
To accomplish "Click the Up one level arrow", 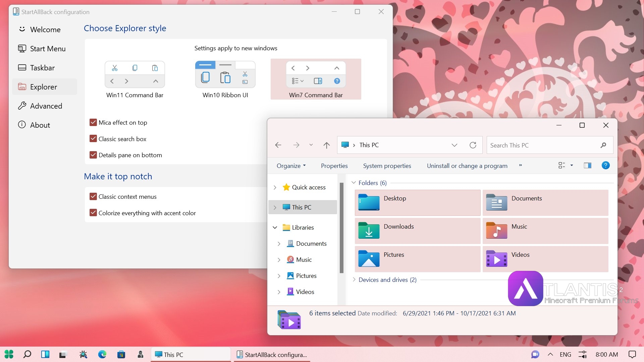I will [x=326, y=145].
